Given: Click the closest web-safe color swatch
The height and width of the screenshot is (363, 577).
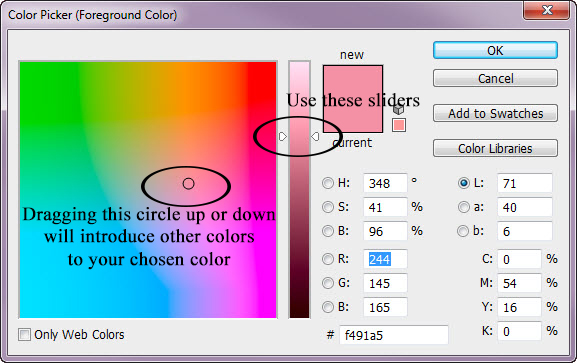Looking at the screenshot, I should pos(399,125).
